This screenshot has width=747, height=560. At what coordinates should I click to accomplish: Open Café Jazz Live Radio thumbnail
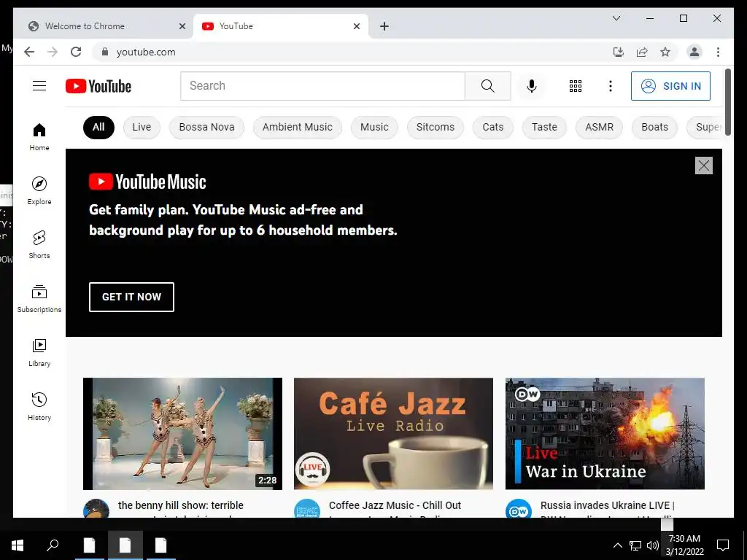393,433
